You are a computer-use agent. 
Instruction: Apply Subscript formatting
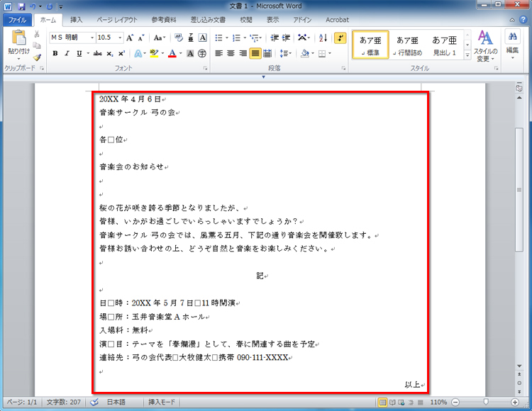click(x=109, y=54)
